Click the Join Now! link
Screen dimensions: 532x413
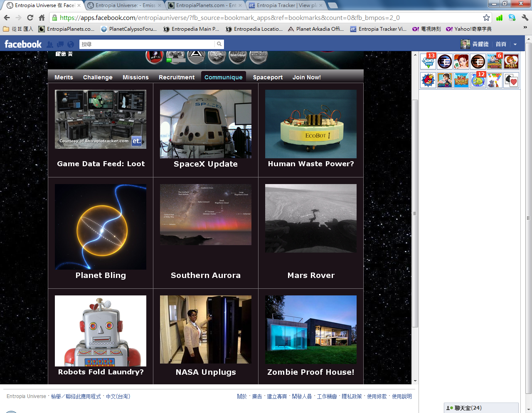pyautogui.click(x=306, y=77)
